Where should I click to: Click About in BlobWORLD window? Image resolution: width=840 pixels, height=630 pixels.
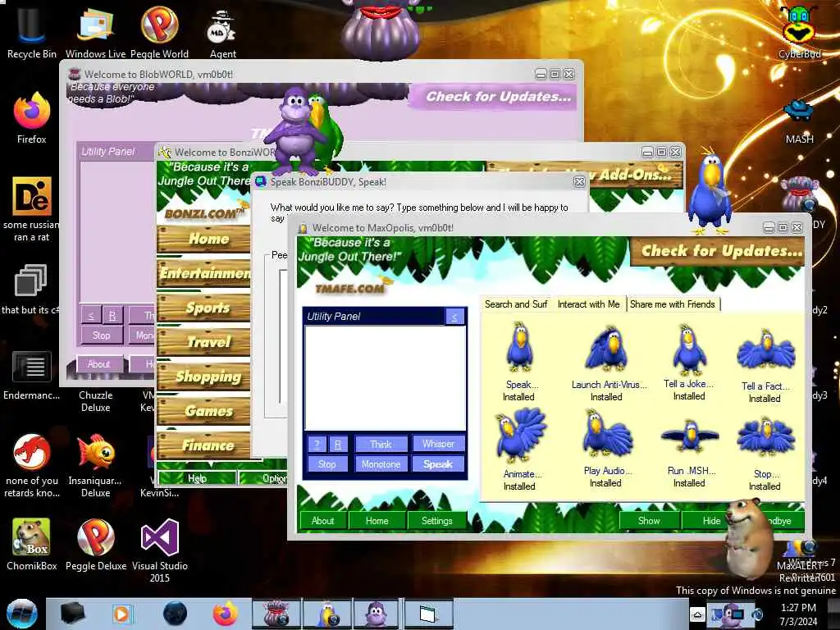(x=99, y=364)
